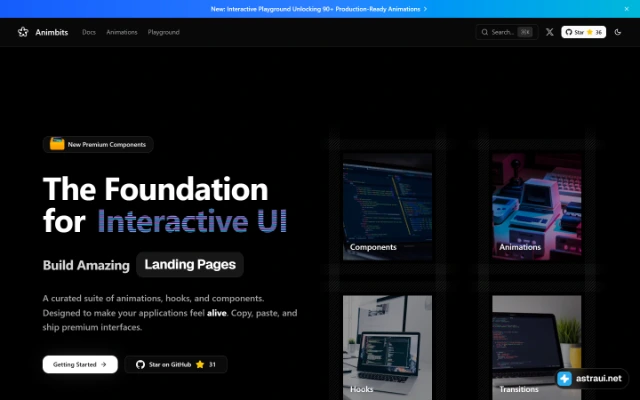Viewport: 640px width, 400px height.
Task: Dismiss the announcement banner with the X
Action: (627, 9)
